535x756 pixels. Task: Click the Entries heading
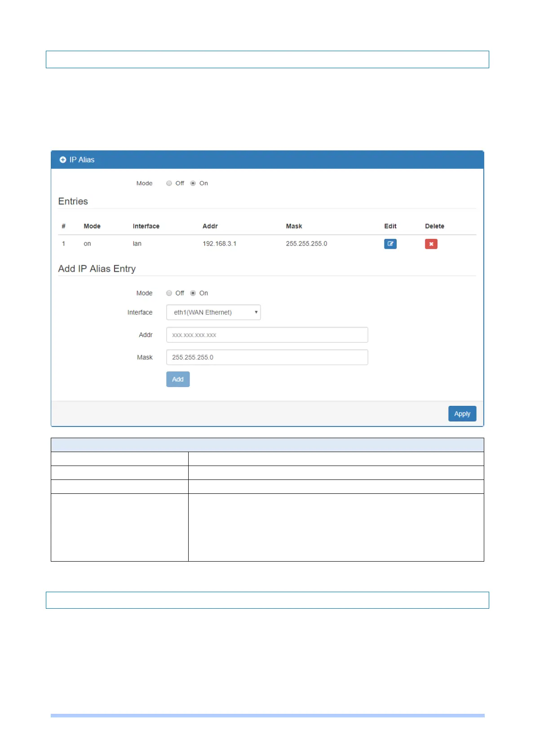[x=73, y=202]
